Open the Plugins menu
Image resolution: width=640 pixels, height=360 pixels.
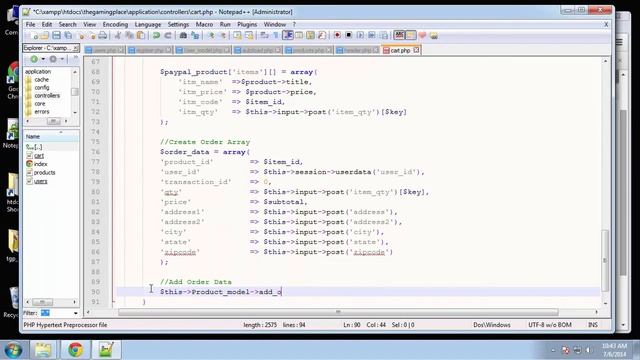tap(247, 24)
